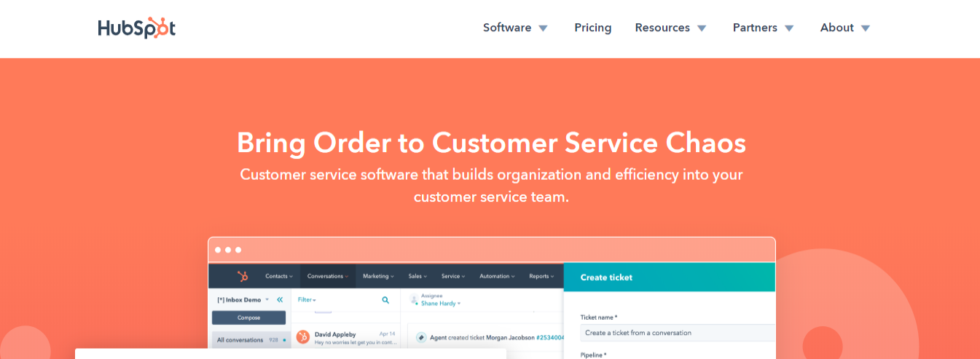Screen dimensions: 980x359
Task: Expand the Resources menu
Action: [670, 28]
